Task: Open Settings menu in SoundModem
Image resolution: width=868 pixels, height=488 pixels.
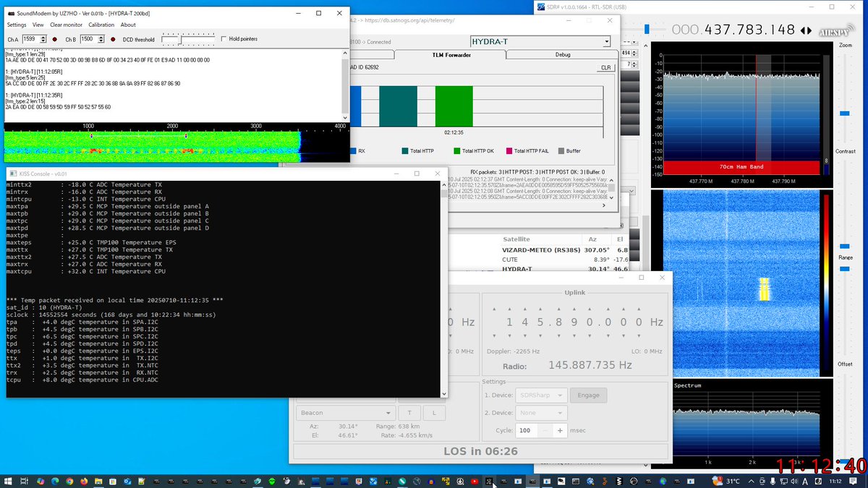Action: 16,25
